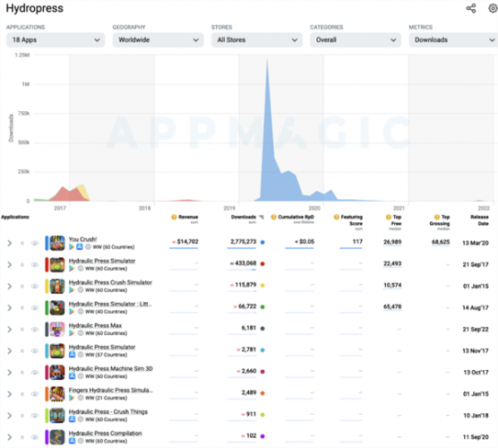Toggle visibility eye for Hydraulic Press Simulator : Litt..
The height and width of the screenshot is (448, 498).
35,308
